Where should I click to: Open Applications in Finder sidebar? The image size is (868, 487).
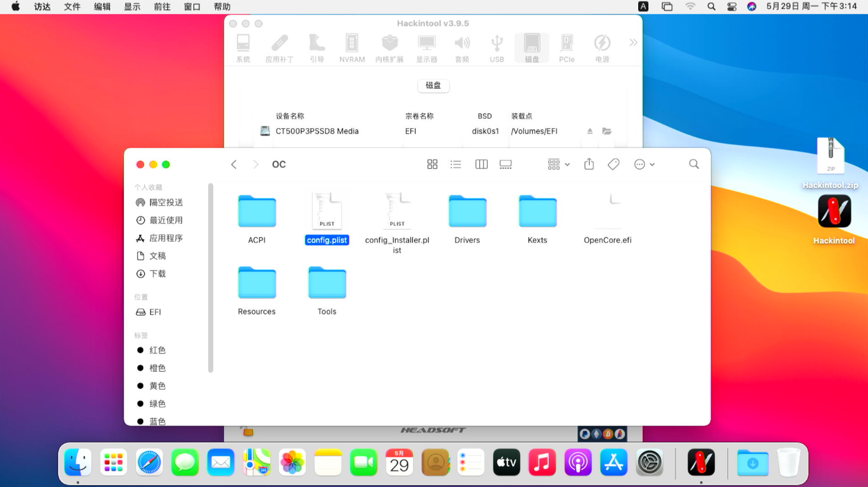click(x=160, y=238)
